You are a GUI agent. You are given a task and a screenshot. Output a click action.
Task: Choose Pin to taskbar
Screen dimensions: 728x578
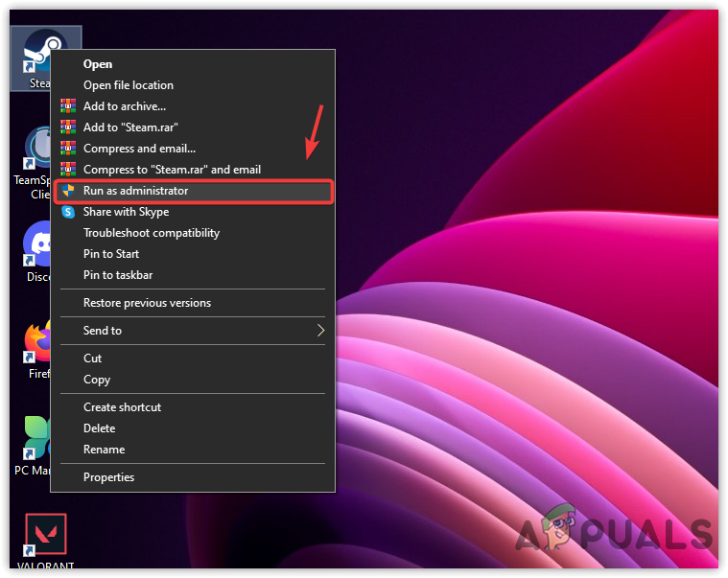point(193,275)
